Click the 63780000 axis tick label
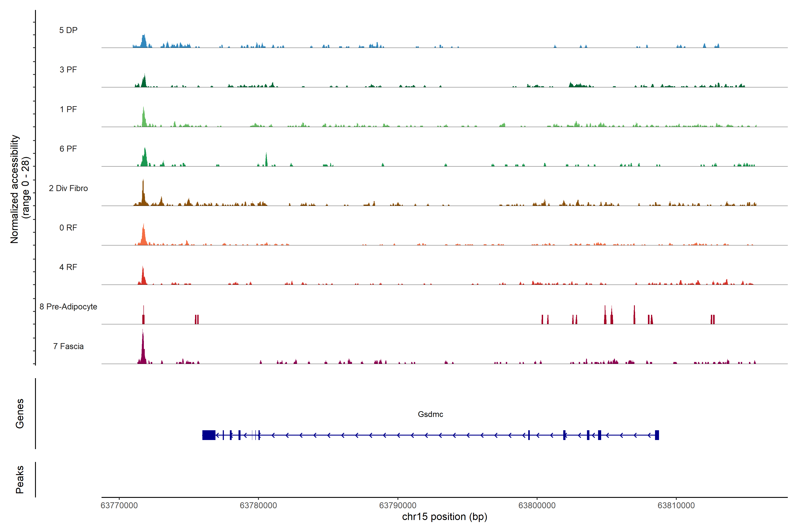This screenshot has width=798, height=532. tap(258, 505)
